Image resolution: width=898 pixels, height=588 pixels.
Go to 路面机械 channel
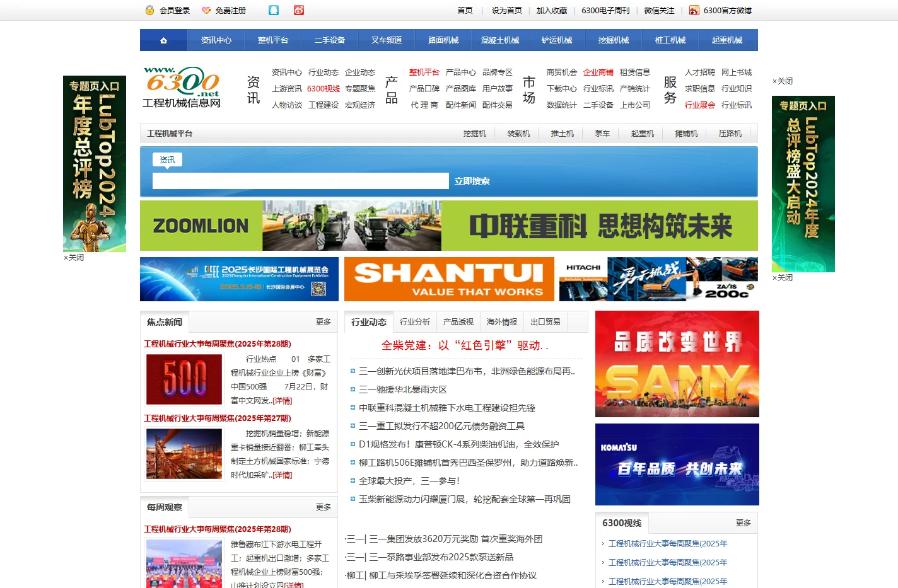pos(443,40)
